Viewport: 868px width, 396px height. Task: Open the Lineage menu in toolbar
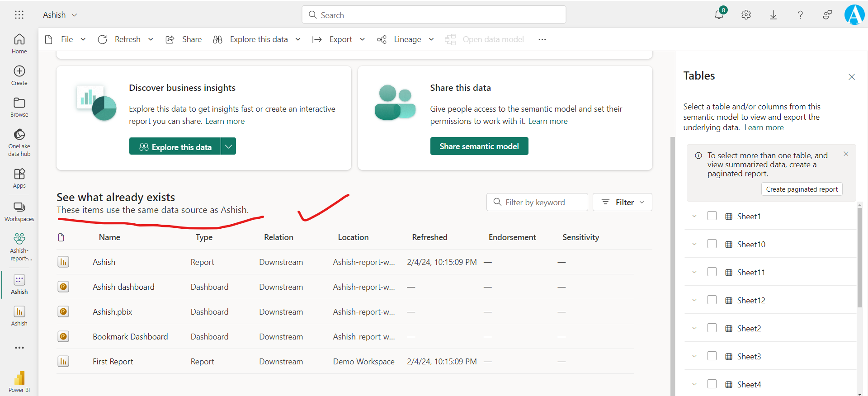click(x=406, y=39)
